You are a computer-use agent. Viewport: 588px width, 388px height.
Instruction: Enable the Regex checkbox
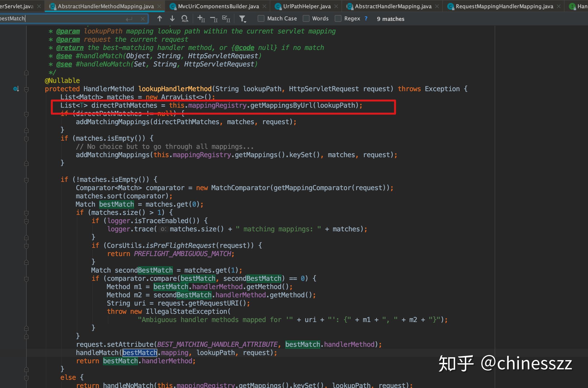point(338,19)
